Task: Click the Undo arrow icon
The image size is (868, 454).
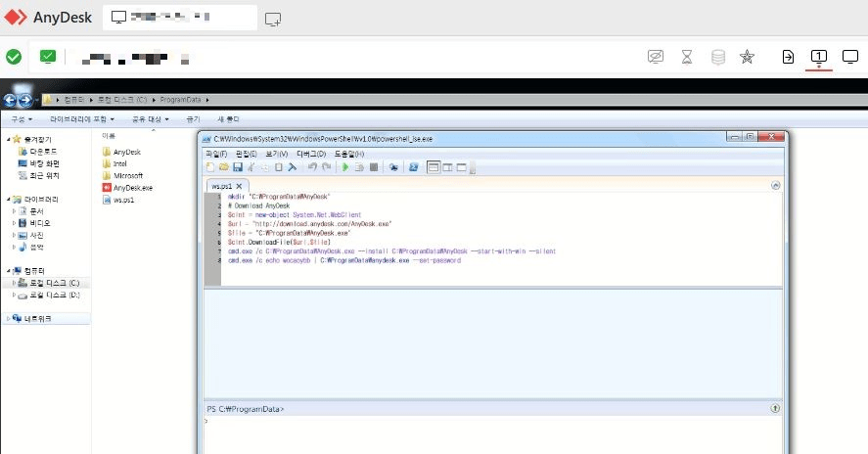Action: click(x=312, y=167)
